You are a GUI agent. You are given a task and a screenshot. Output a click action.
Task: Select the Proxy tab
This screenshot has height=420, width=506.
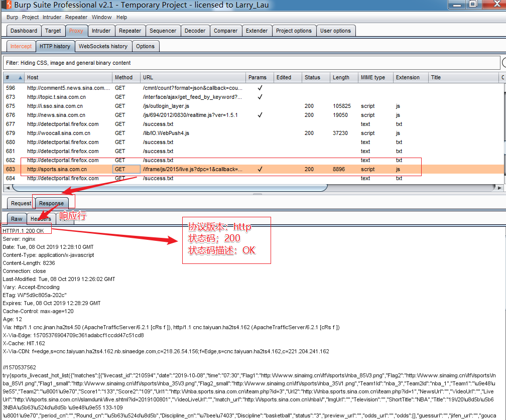coord(76,31)
